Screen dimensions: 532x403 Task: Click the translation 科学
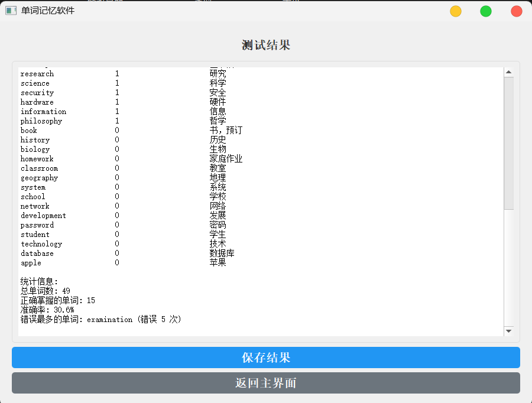(218, 83)
